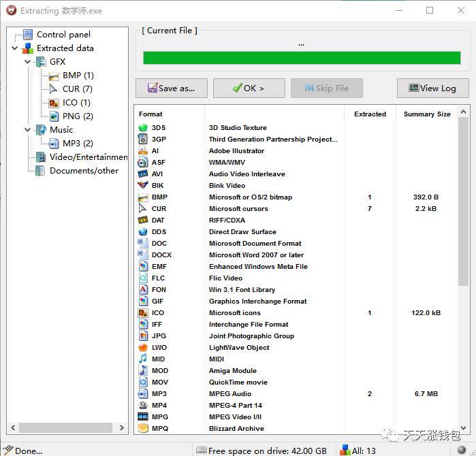Click the MP4 format icon
Viewport: 476px width, 456px height.
point(143,406)
